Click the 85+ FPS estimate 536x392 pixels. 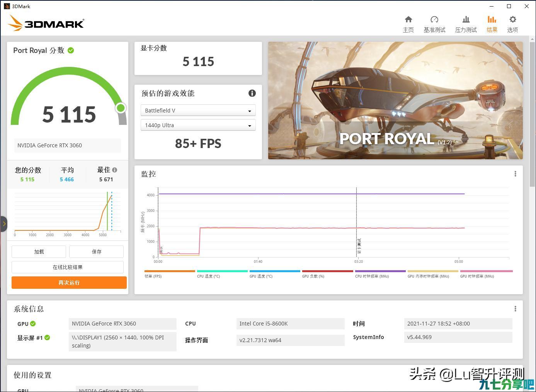(x=198, y=143)
